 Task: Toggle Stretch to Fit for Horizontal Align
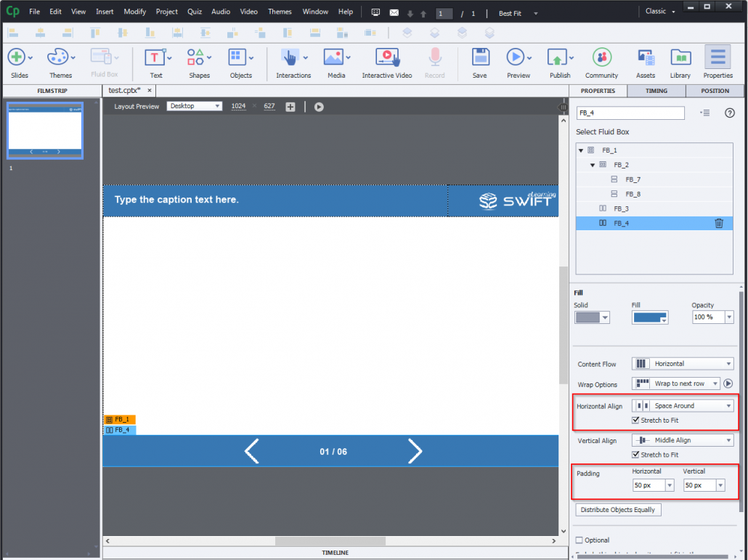[635, 420]
